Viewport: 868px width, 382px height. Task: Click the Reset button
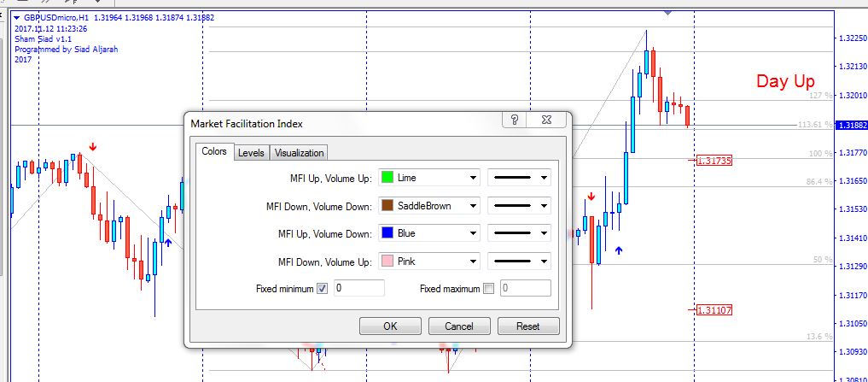[x=527, y=326]
